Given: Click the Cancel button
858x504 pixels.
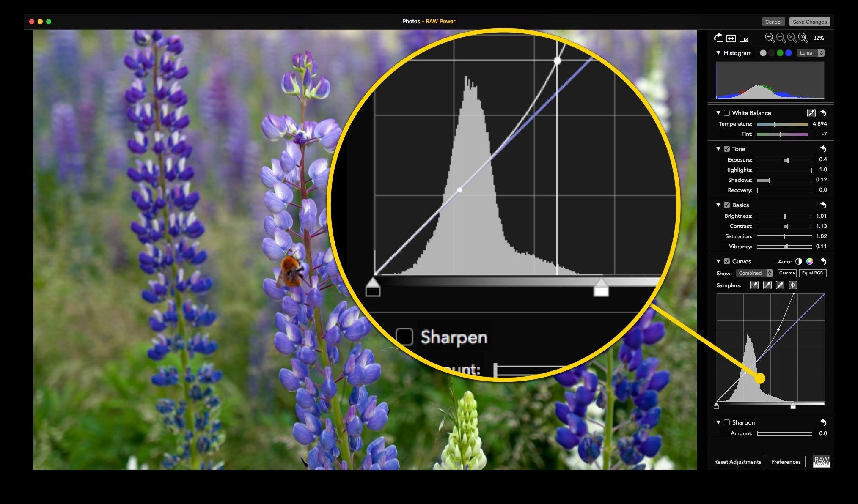Looking at the screenshot, I should point(773,22).
